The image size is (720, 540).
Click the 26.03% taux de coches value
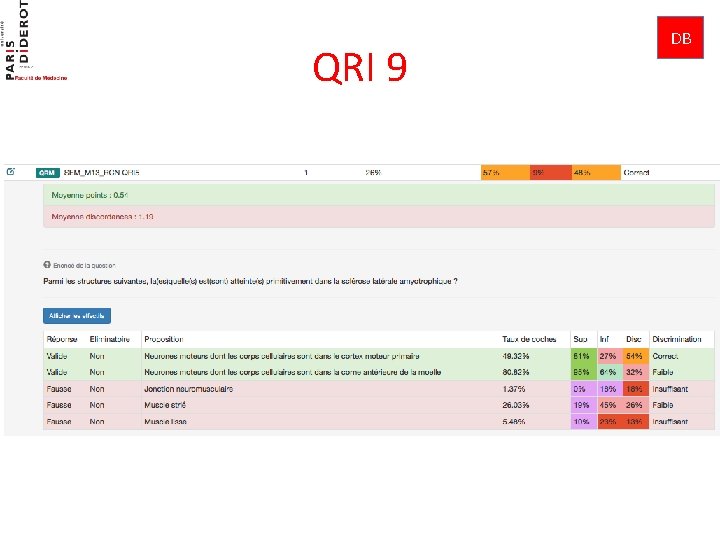coord(516,405)
